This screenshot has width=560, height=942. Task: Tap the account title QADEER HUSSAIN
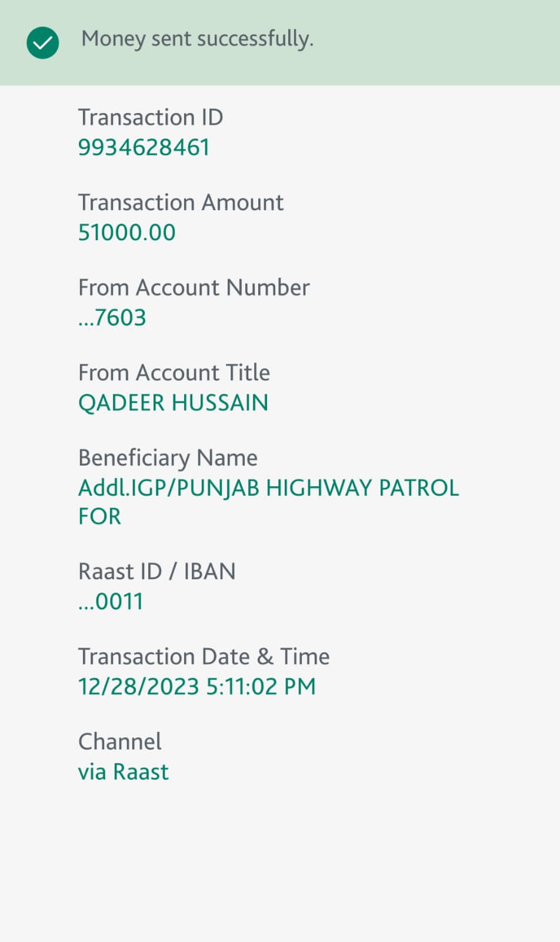(x=173, y=403)
